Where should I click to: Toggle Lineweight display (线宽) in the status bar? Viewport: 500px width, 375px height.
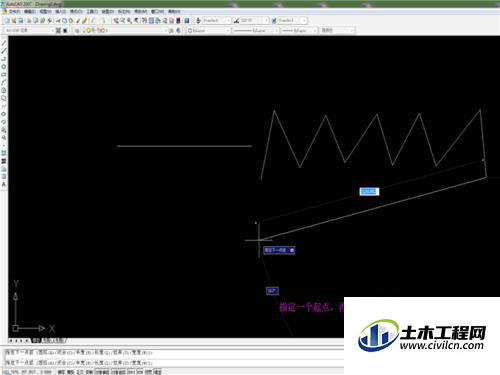click(149, 372)
